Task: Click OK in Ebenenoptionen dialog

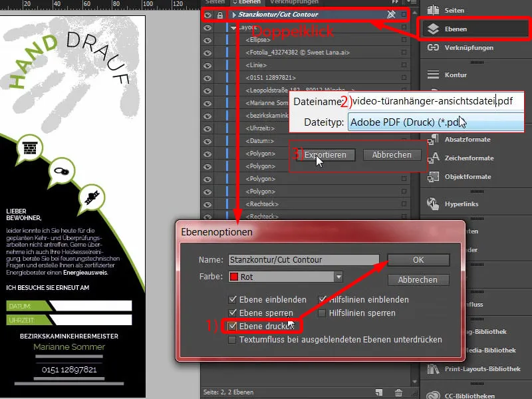Action: click(x=418, y=260)
